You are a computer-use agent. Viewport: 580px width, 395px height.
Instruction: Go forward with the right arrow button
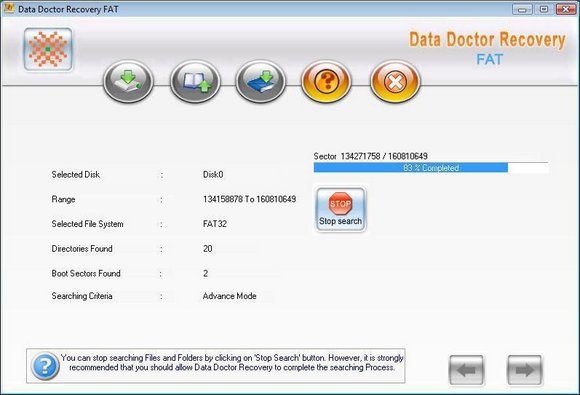525,370
